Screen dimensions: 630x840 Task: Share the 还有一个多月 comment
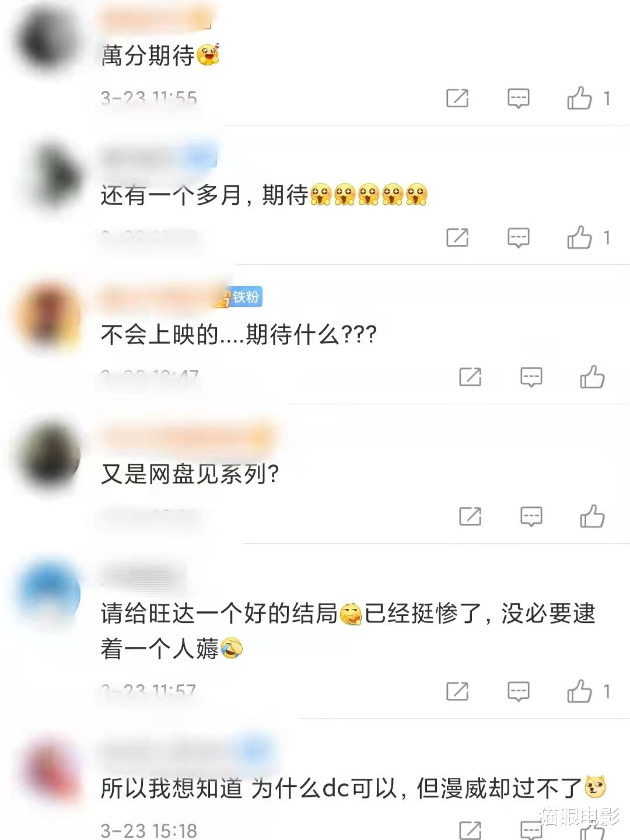pos(457,237)
